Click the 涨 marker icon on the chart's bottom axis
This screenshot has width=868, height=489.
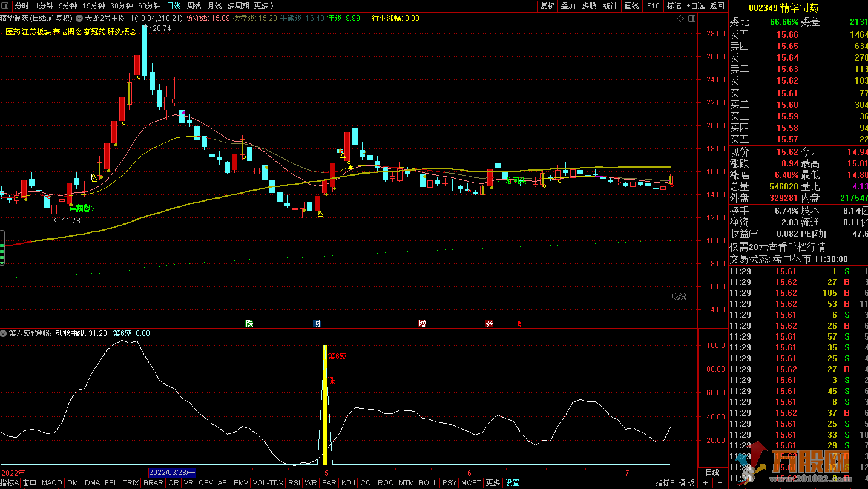click(489, 324)
